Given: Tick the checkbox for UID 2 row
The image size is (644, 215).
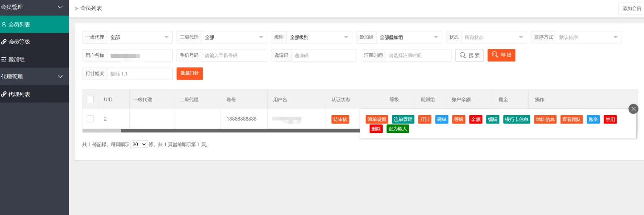Looking at the screenshot, I should pos(90,119).
